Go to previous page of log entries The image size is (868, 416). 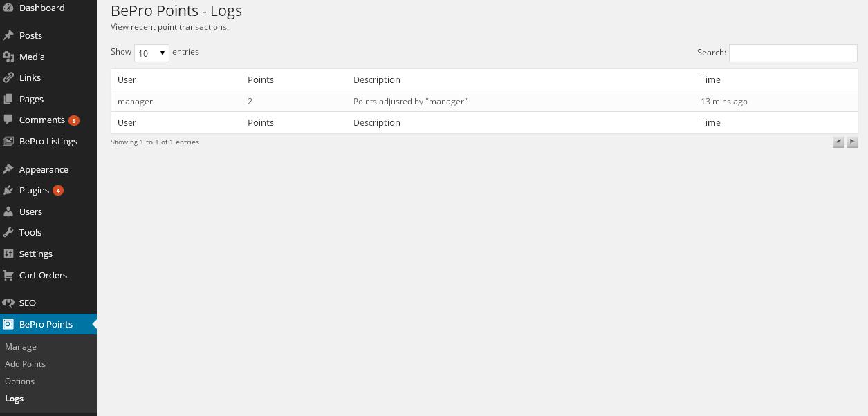(x=838, y=142)
